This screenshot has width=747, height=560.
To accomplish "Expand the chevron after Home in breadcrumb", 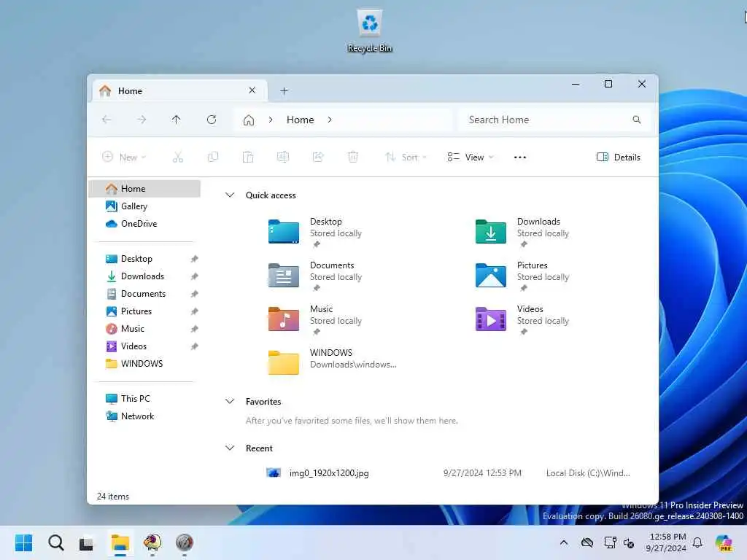I will coord(330,120).
